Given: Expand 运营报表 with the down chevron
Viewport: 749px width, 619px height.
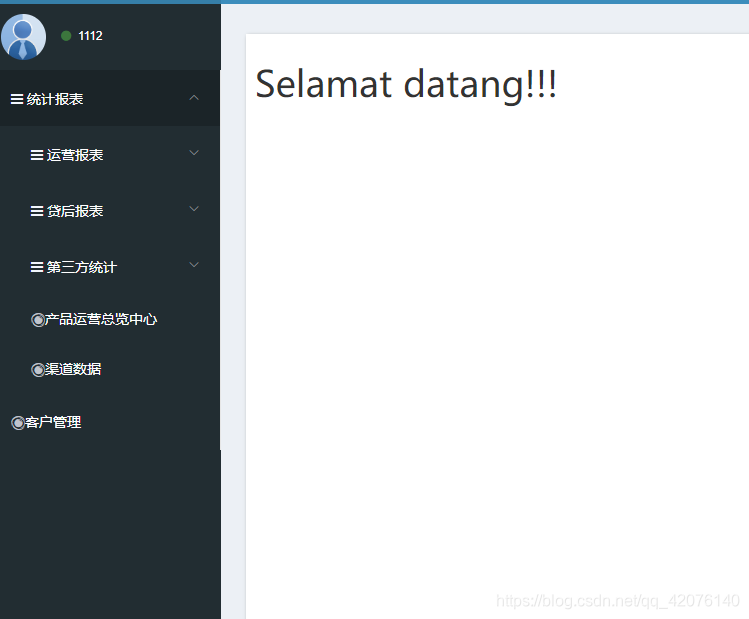Looking at the screenshot, I should coord(194,153).
